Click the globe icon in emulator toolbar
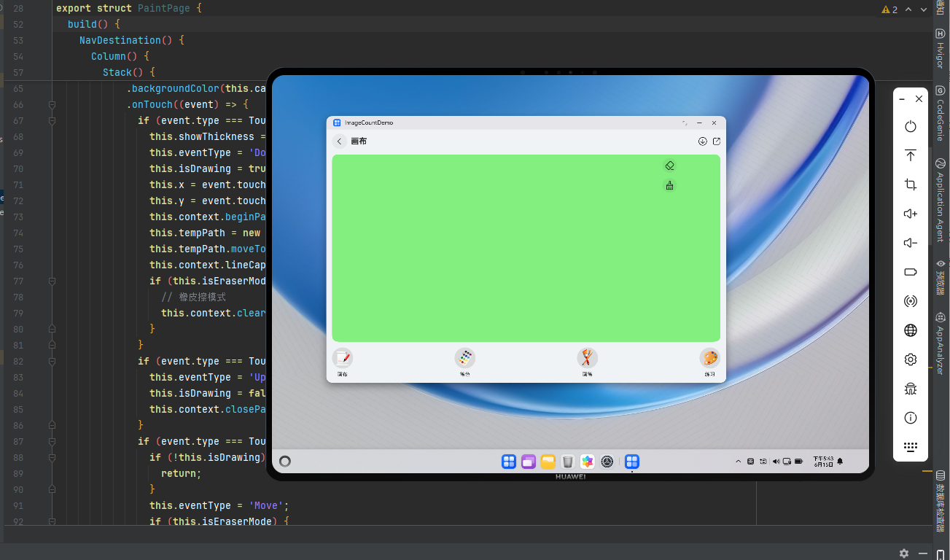The height and width of the screenshot is (560, 950). (911, 330)
